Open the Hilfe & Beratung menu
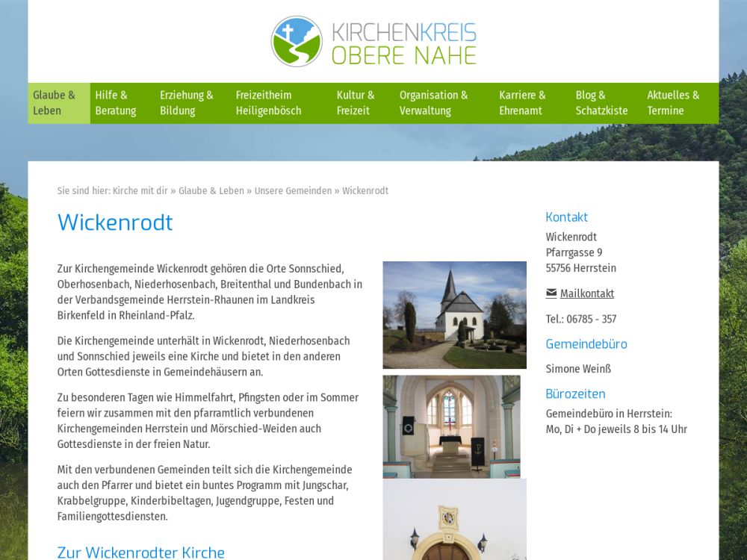 [x=116, y=103]
